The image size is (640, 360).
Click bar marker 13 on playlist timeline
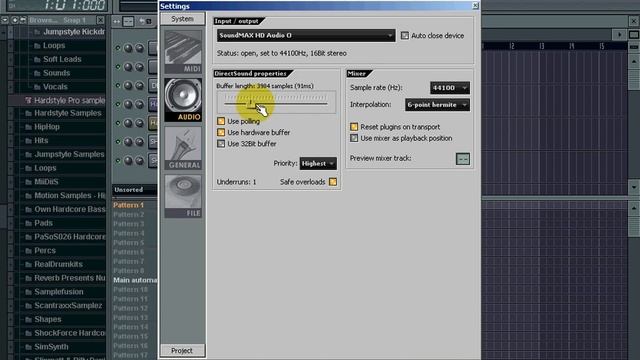(x=542, y=46)
